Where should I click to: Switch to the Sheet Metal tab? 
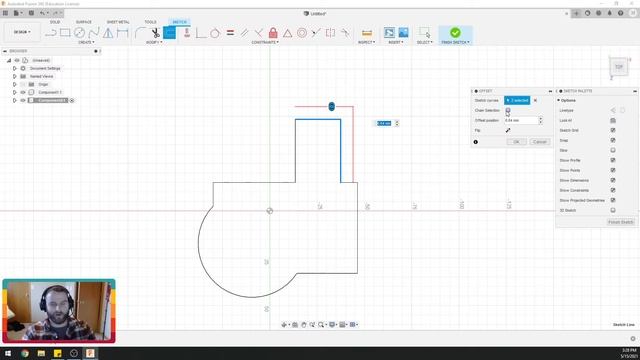pos(118,22)
